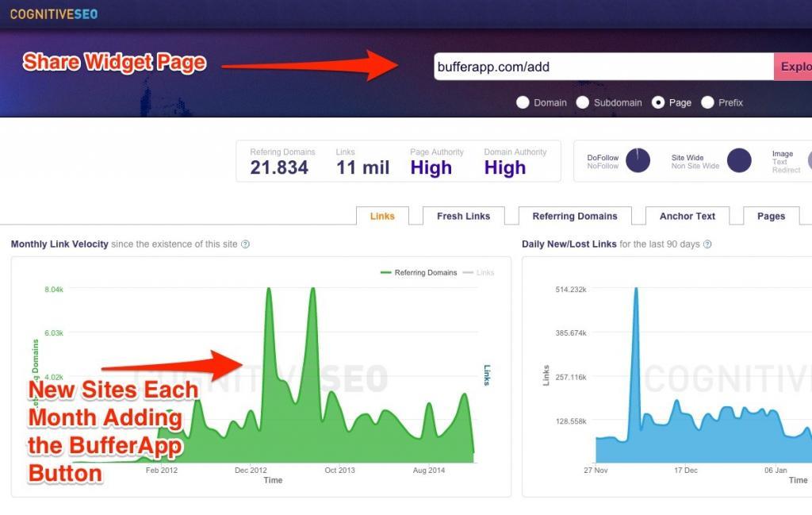Viewport: 812px width, 515px height.
Task: Click the 27 Nov axis label
Action: (x=596, y=470)
